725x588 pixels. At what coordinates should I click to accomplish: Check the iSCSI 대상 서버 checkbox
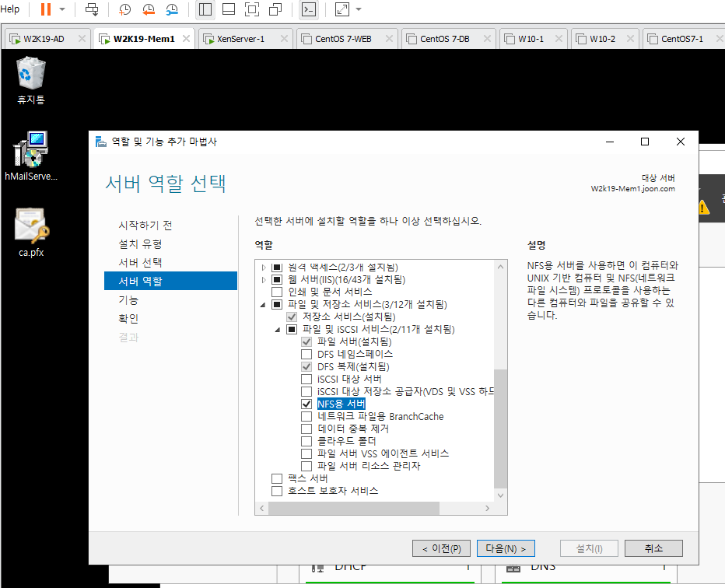[x=306, y=380]
